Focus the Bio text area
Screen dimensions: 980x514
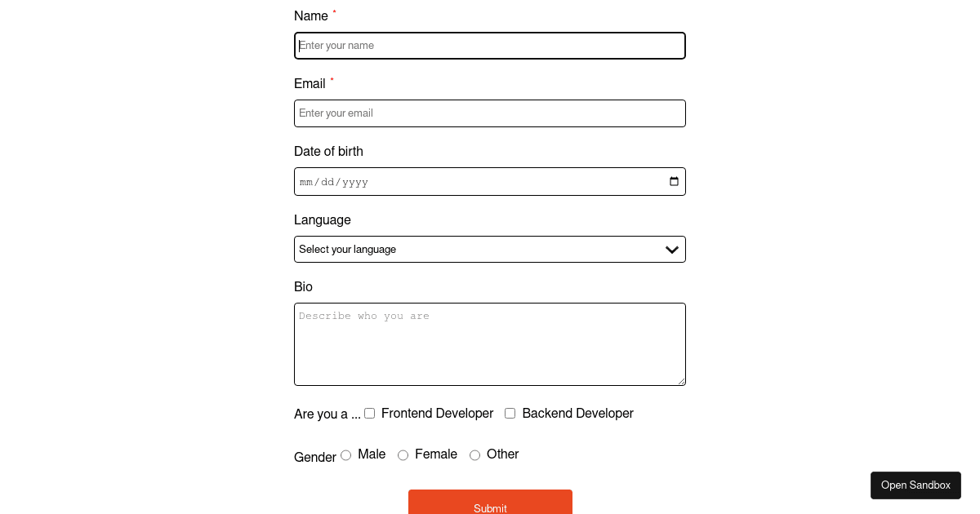coord(490,344)
